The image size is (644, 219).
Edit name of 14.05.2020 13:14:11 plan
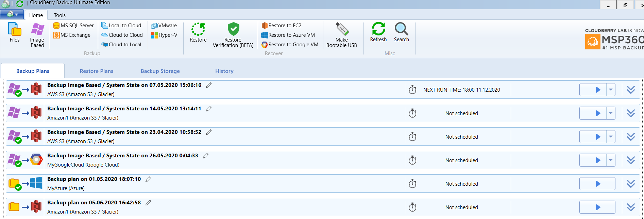pos(209,109)
